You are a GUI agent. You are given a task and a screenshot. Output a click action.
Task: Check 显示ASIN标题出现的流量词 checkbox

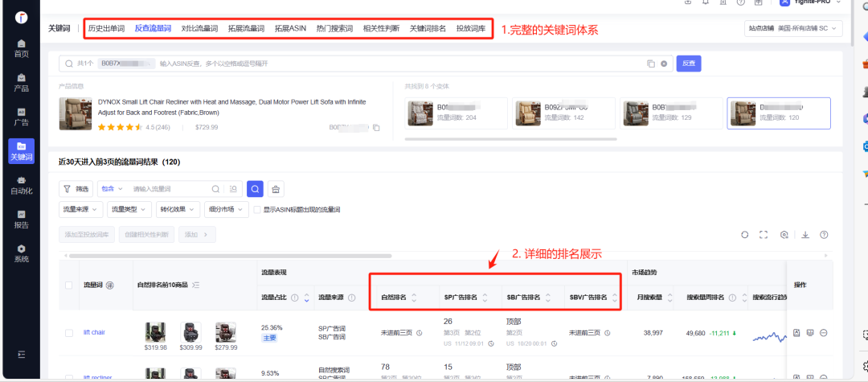point(256,210)
